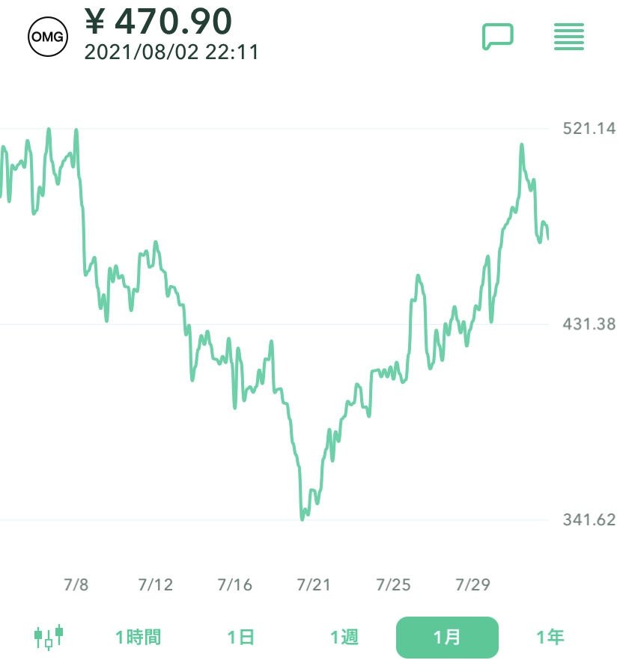
Task: Switch to the 1日 range tab
Action: 241,638
